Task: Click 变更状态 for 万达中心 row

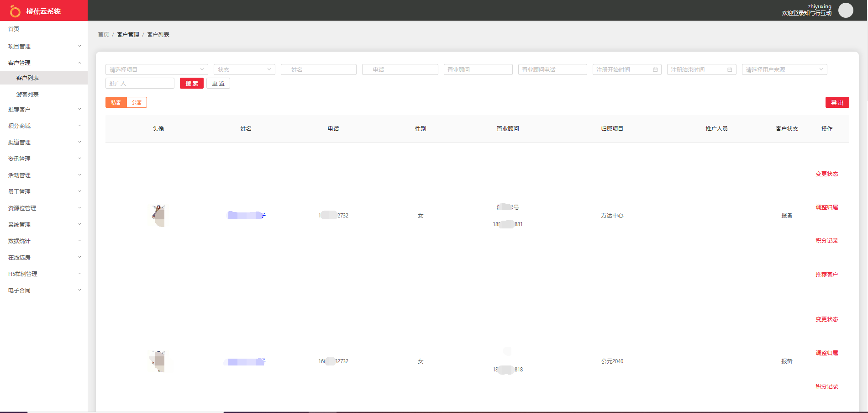Action: point(827,174)
